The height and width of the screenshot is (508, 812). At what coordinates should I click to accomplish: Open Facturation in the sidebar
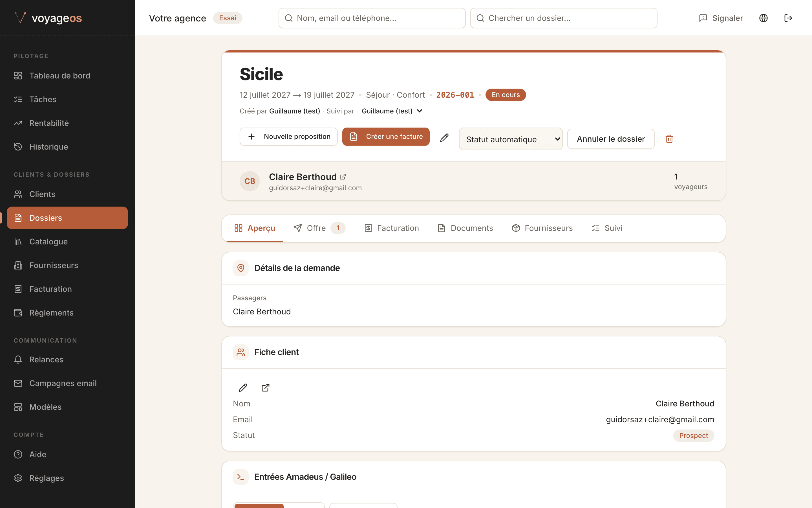(x=67, y=289)
